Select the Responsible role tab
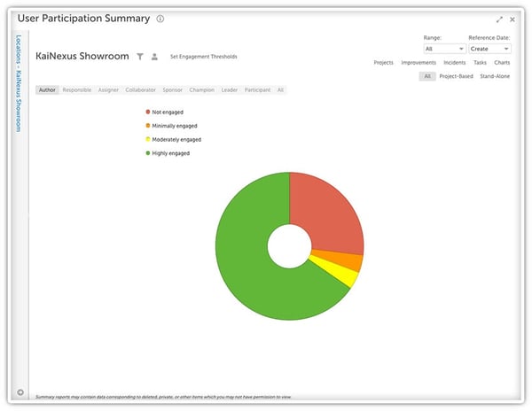 click(x=77, y=89)
